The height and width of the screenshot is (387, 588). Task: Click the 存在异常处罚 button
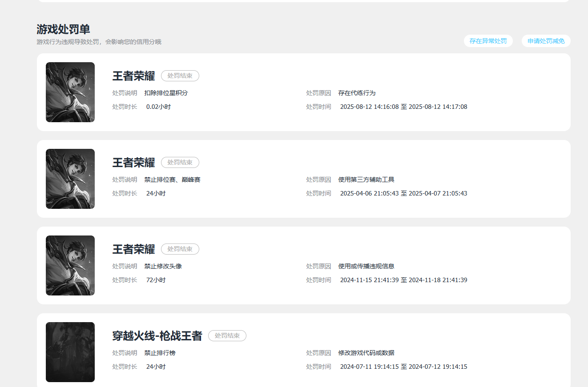coord(488,41)
